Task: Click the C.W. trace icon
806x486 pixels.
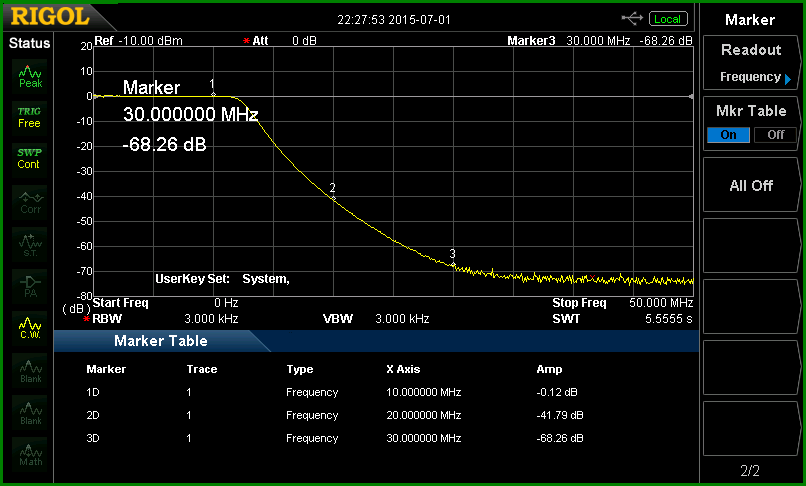Action: [30, 328]
